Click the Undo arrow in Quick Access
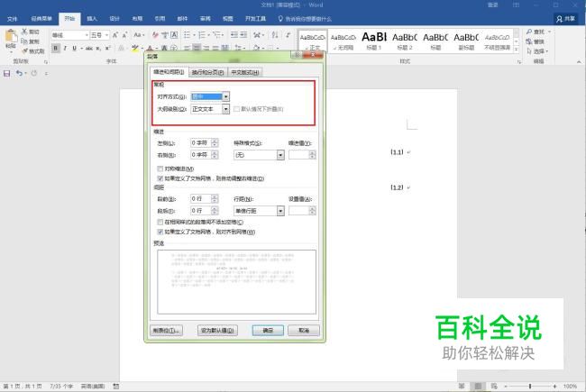The width and height of the screenshot is (586, 392). point(19,74)
